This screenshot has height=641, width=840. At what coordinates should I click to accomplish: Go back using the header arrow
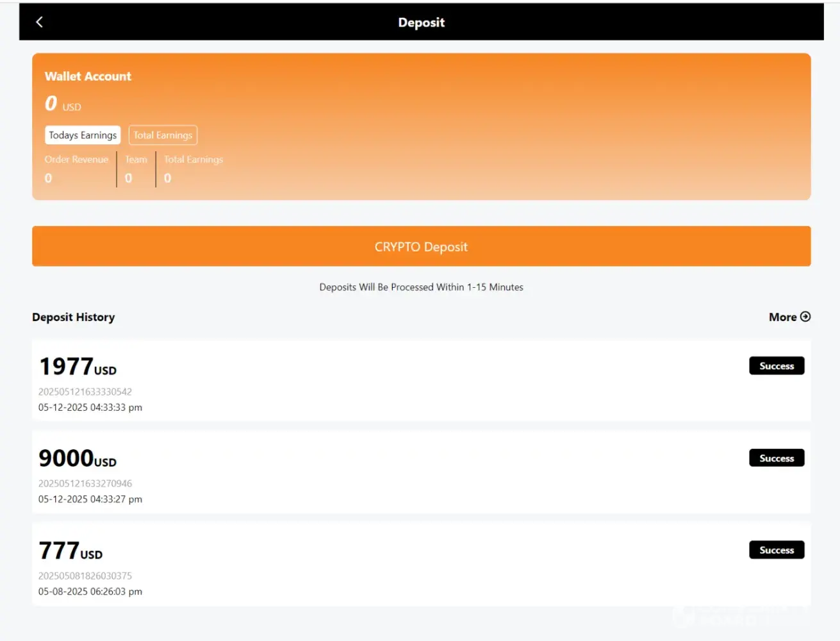click(x=39, y=22)
